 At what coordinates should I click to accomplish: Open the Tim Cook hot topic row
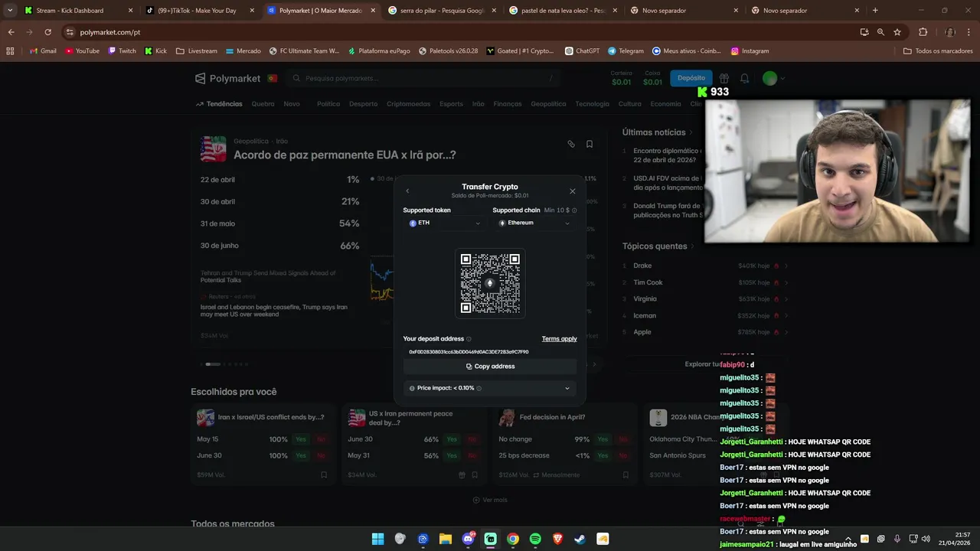(x=705, y=282)
